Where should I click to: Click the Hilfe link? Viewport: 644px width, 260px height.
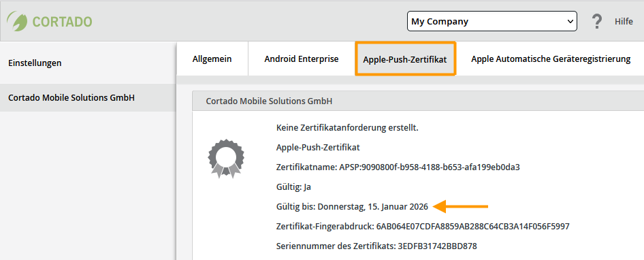pos(624,22)
